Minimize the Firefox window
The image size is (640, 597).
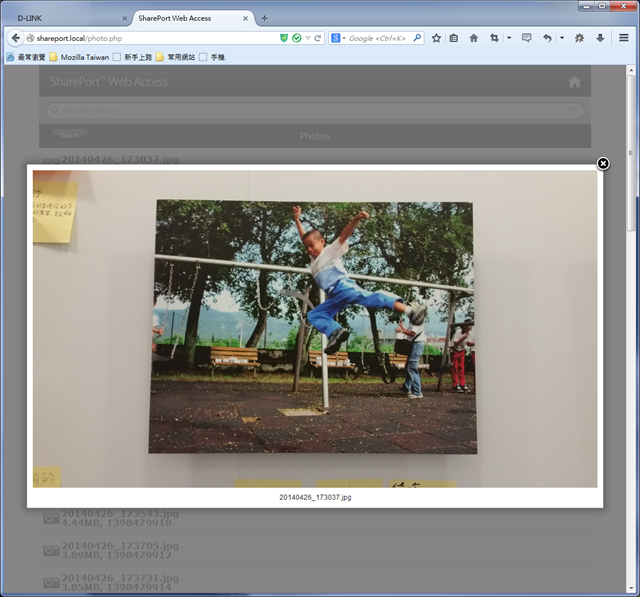(587, 6)
